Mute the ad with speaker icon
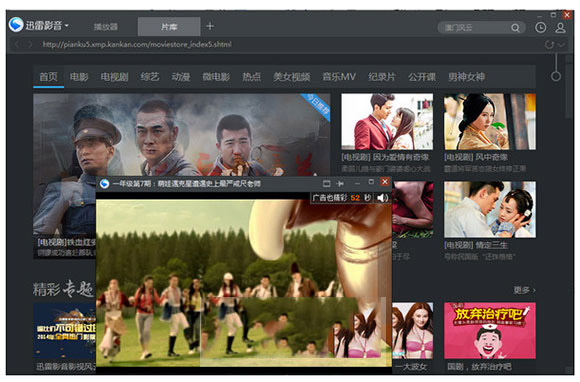The height and width of the screenshot is (382, 580). coord(382,198)
